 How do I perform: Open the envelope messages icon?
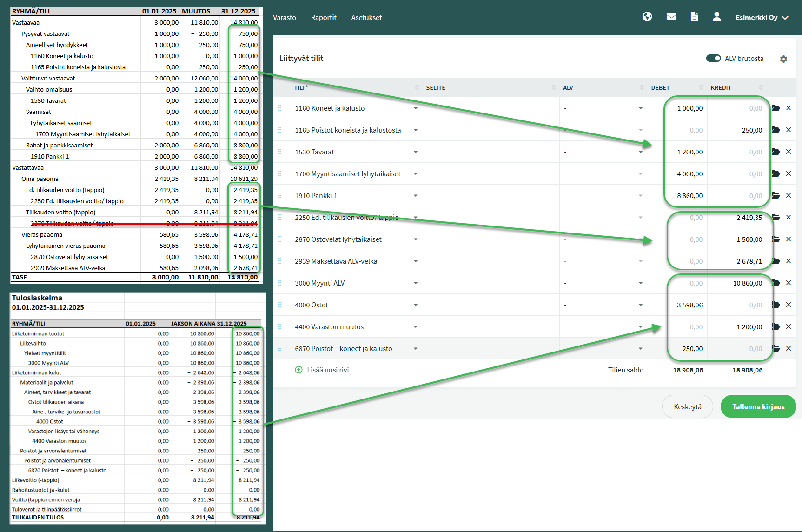click(671, 17)
